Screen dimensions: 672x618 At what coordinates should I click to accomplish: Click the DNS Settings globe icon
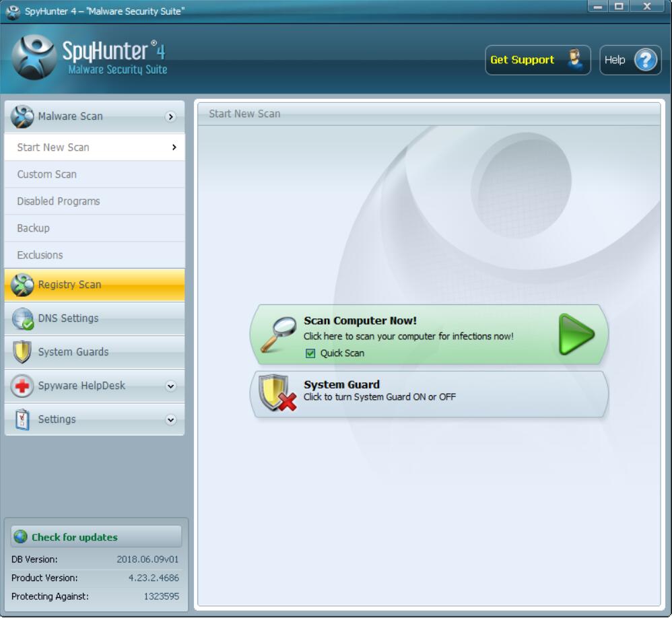click(23, 318)
